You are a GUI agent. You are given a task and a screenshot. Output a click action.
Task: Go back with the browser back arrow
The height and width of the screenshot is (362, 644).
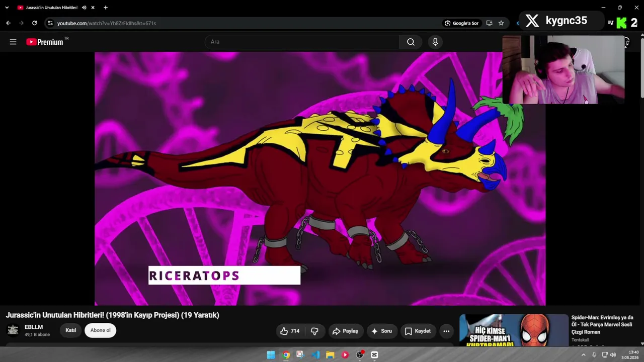tap(8, 23)
